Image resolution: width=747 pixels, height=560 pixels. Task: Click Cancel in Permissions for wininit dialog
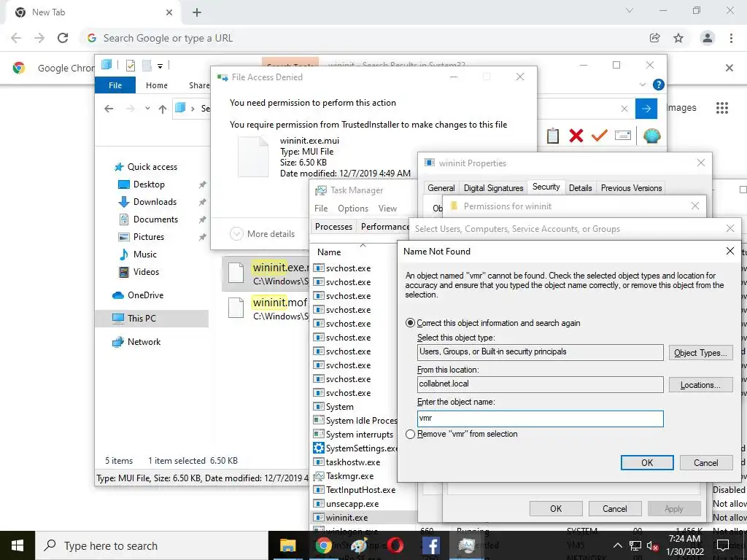pos(614,508)
